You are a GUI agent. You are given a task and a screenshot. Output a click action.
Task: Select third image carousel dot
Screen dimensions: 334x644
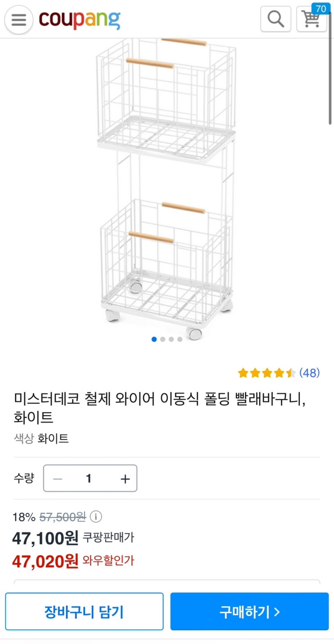[171, 339]
